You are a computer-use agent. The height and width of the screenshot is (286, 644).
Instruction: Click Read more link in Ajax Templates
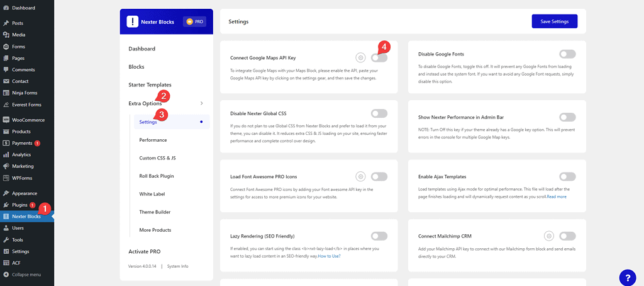557,197
